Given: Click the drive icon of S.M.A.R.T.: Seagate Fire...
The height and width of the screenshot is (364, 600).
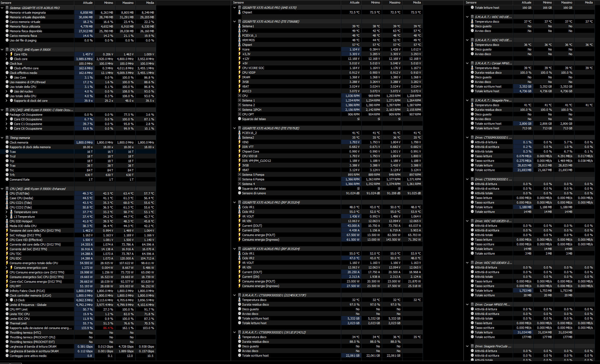Looking at the screenshot, I should pos(472,100).
